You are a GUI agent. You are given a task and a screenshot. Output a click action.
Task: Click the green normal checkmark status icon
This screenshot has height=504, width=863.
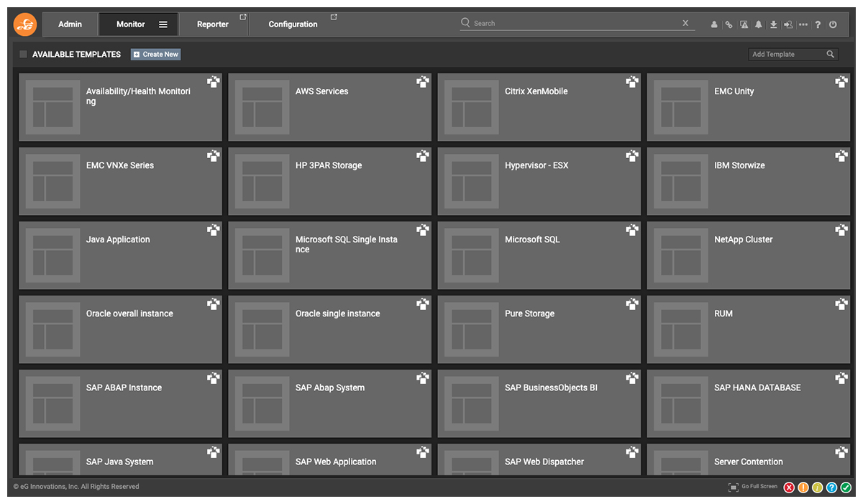tap(846, 487)
